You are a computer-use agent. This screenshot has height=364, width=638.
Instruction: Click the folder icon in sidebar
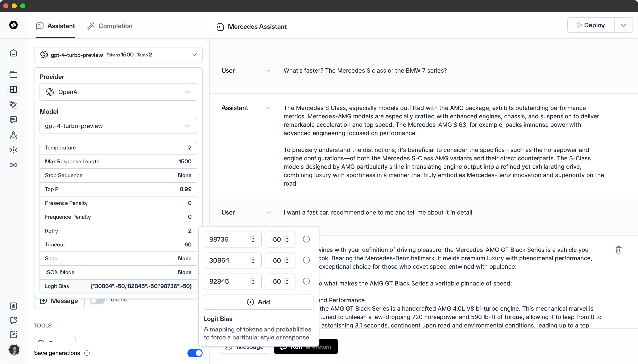(13, 75)
